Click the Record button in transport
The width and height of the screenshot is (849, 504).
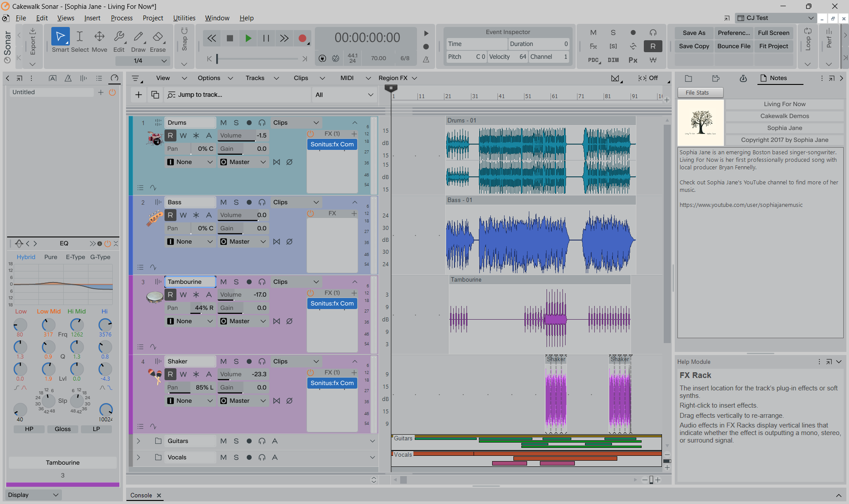pos(302,38)
